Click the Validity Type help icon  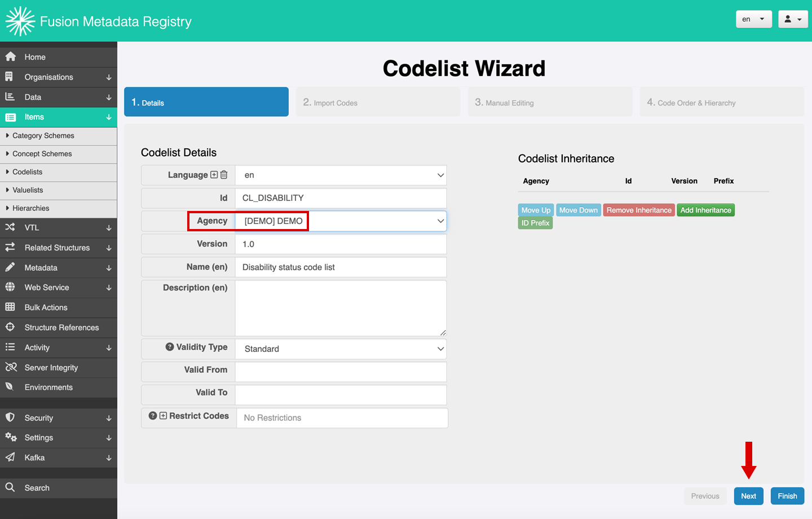click(x=169, y=347)
